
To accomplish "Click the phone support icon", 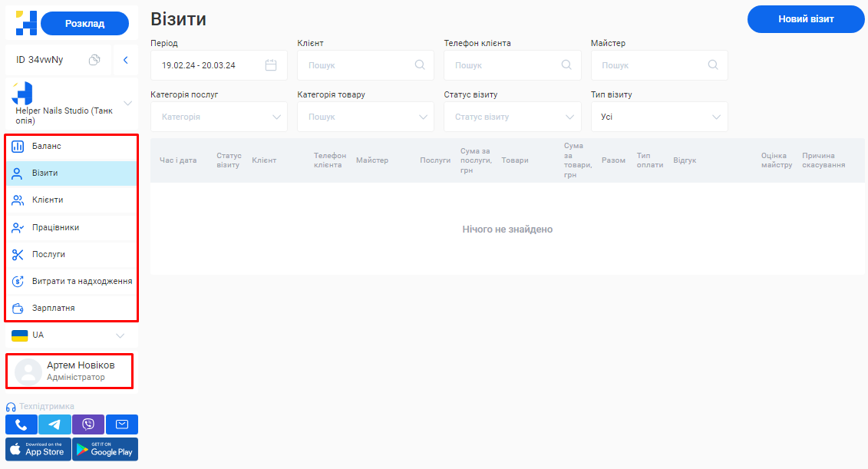I will 21,424.
